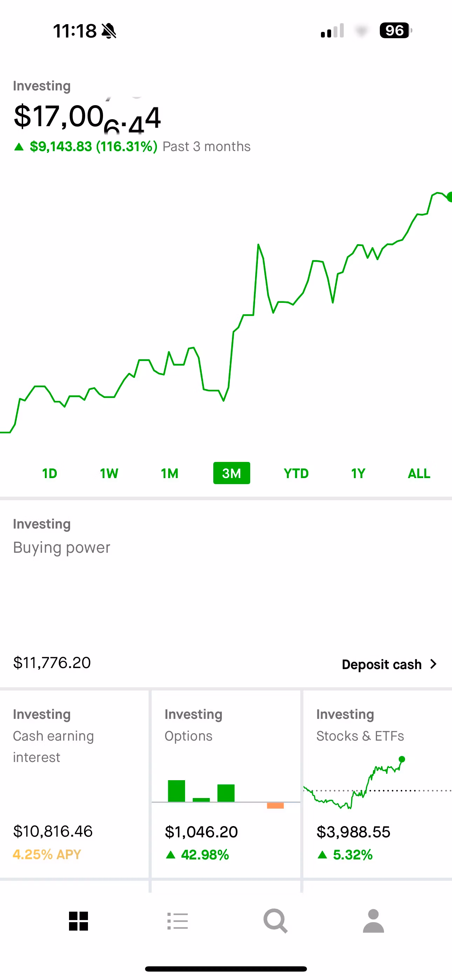The width and height of the screenshot is (452, 980).
Task: Tap the battery indicator showing 96
Action: click(x=395, y=30)
